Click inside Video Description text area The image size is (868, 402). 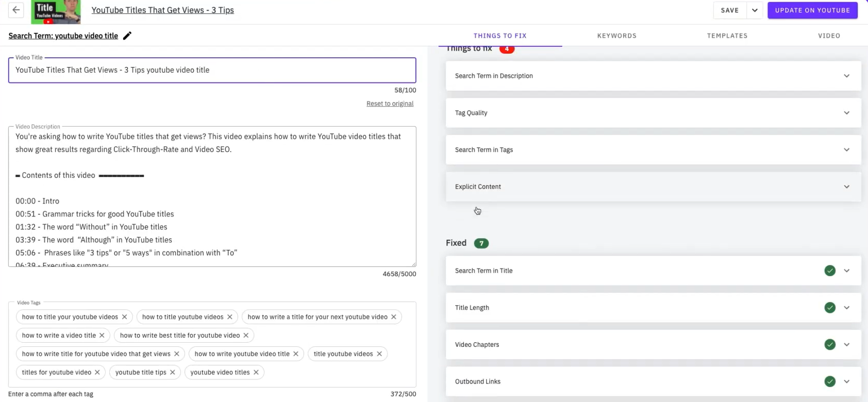point(212,197)
